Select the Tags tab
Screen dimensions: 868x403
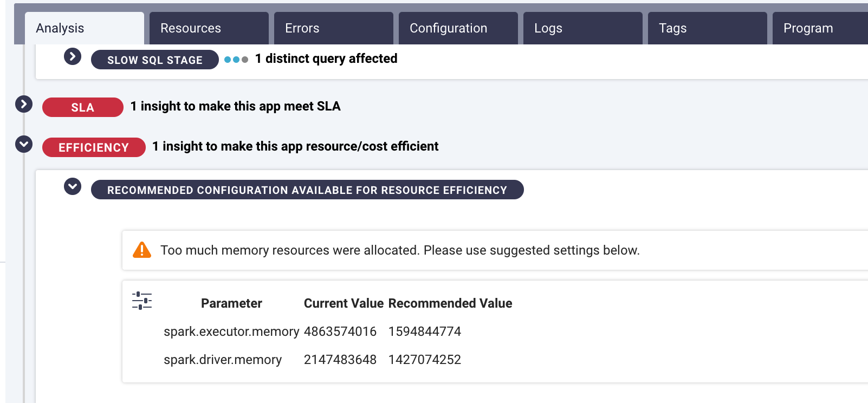707,28
